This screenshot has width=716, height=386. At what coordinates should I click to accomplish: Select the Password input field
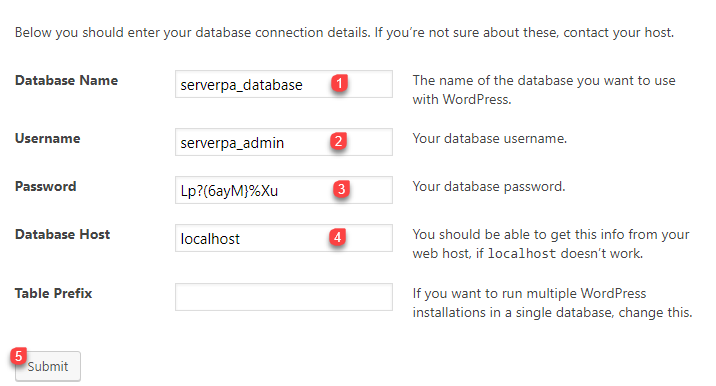(284, 190)
